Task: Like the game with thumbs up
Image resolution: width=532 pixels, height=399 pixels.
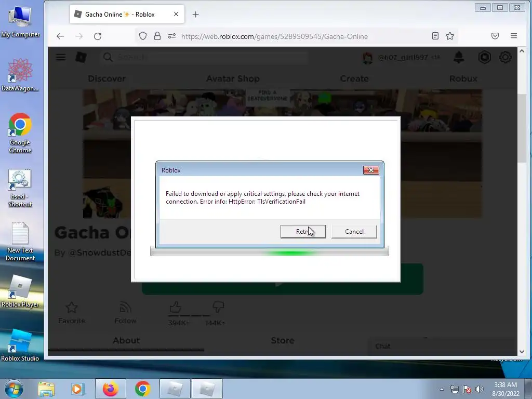Action: (176, 307)
